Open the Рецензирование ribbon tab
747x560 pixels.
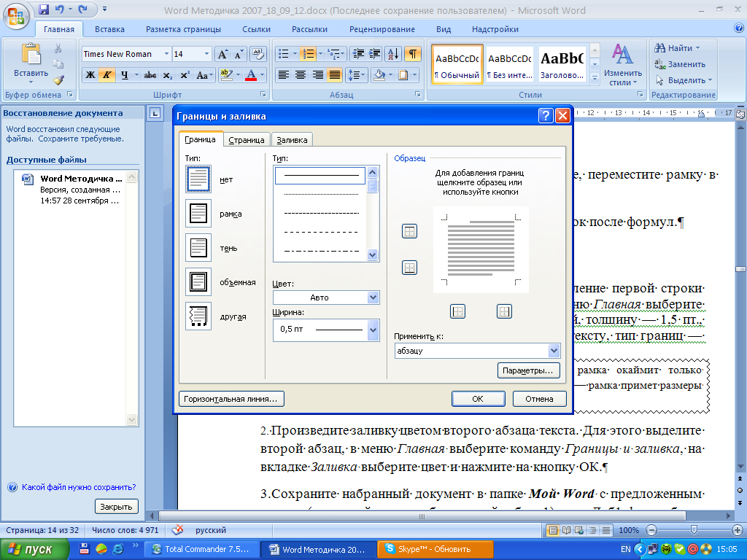(382, 29)
